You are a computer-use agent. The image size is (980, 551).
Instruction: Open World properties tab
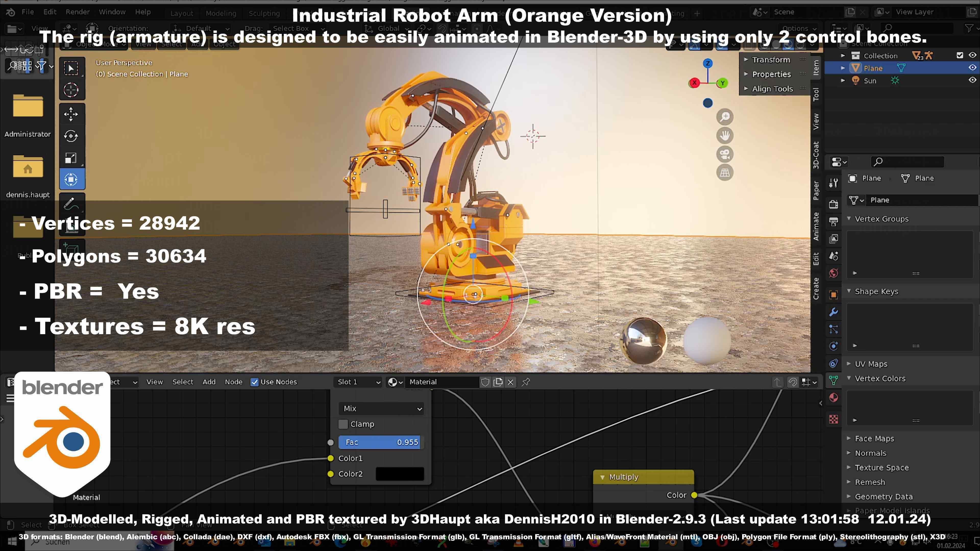834,273
